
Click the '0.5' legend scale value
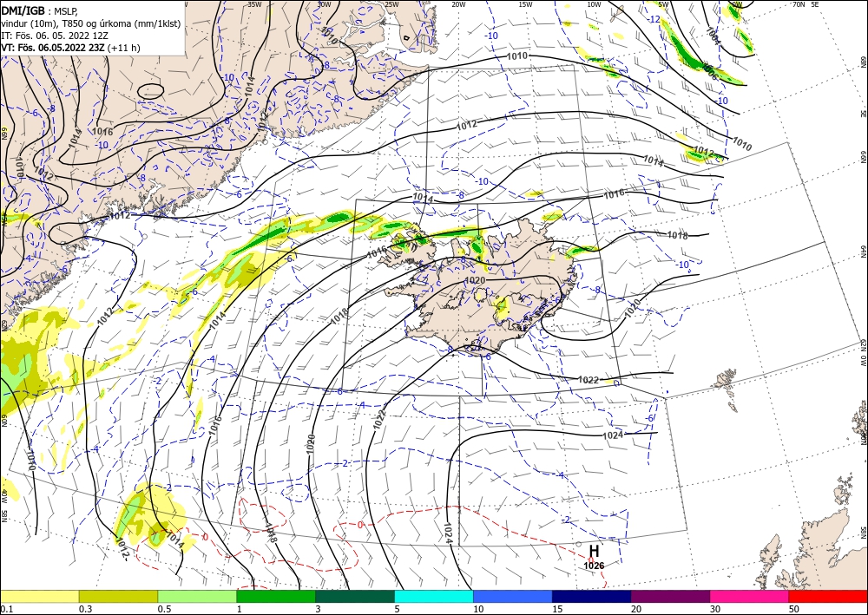(164, 609)
